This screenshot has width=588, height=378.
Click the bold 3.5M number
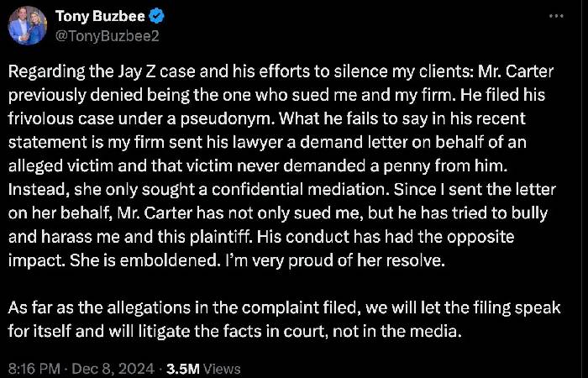[x=182, y=368]
